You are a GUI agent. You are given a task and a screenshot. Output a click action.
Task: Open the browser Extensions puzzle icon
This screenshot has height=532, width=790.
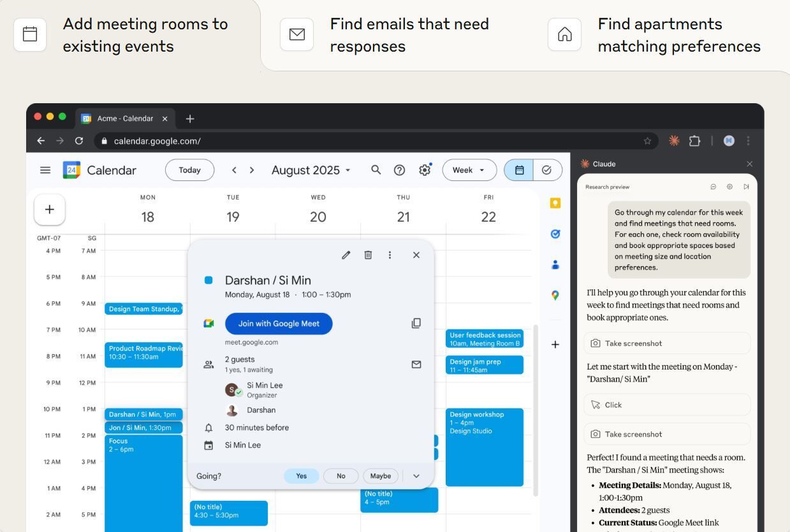tap(694, 141)
